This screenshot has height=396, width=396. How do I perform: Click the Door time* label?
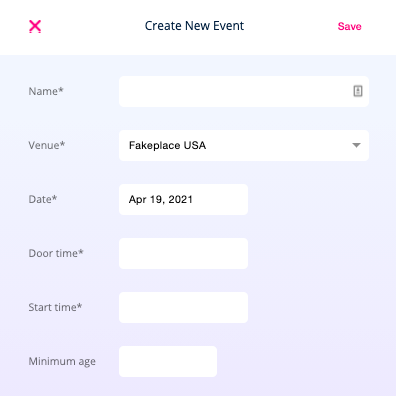coord(56,253)
